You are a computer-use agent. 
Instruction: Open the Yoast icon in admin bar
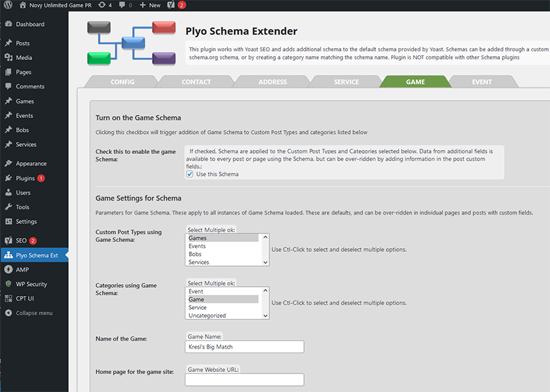(171, 5)
